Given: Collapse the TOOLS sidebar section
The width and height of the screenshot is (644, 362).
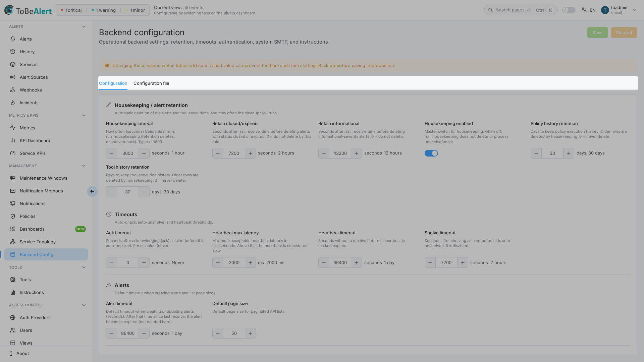Looking at the screenshot, I should pyautogui.click(x=84, y=267).
